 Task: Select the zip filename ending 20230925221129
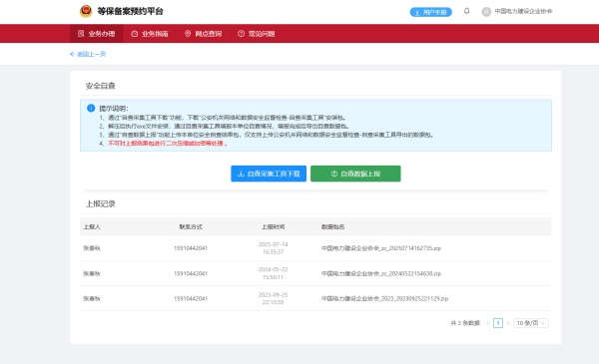[x=384, y=298]
